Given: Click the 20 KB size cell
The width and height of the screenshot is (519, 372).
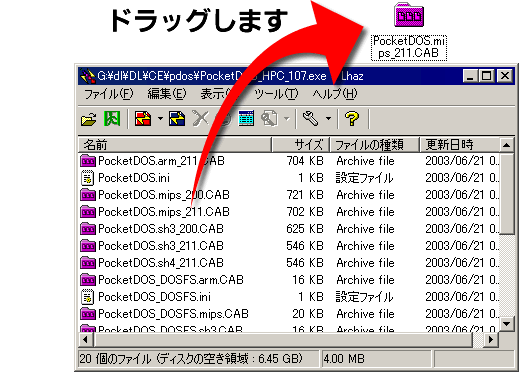Looking at the screenshot, I should [308, 314].
